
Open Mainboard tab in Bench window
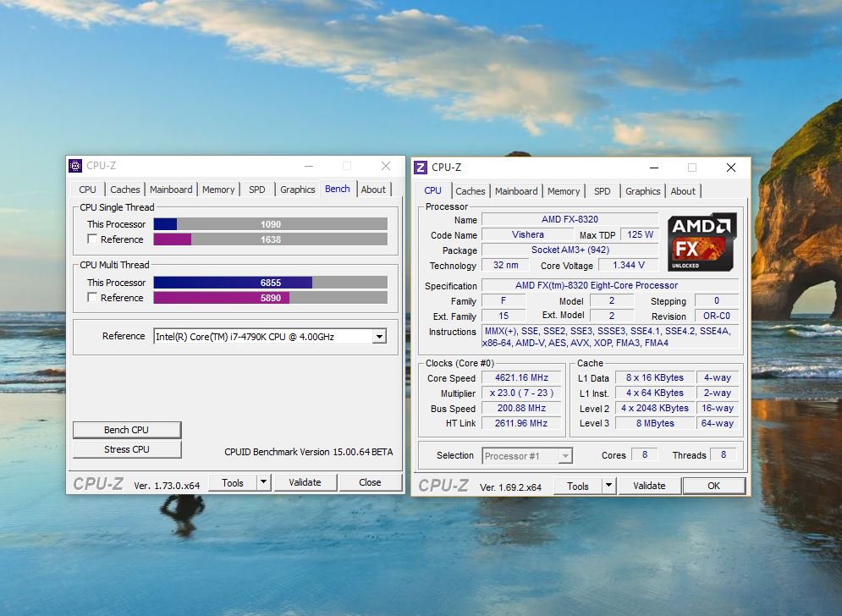point(171,190)
